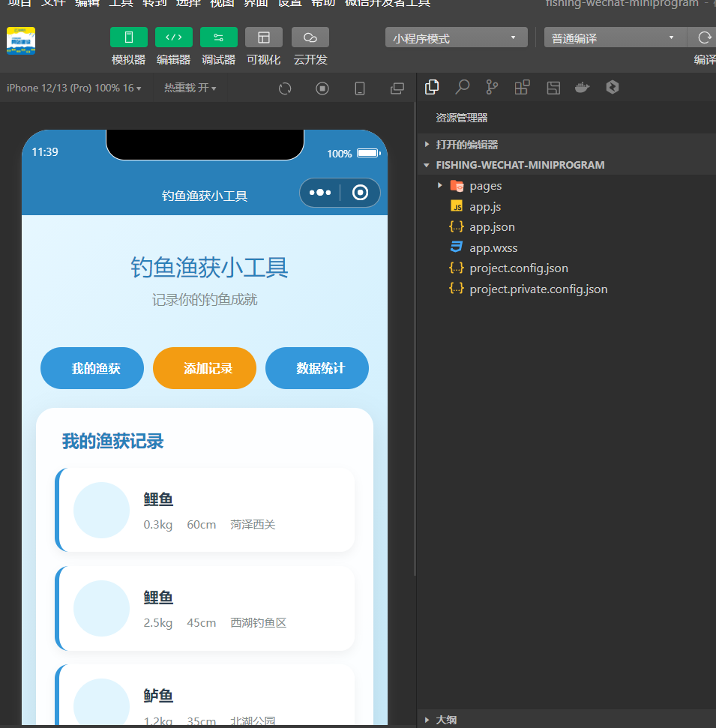Click the 资源管理器 panel title
This screenshot has width=716, height=728.
click(x=462, y=118)
